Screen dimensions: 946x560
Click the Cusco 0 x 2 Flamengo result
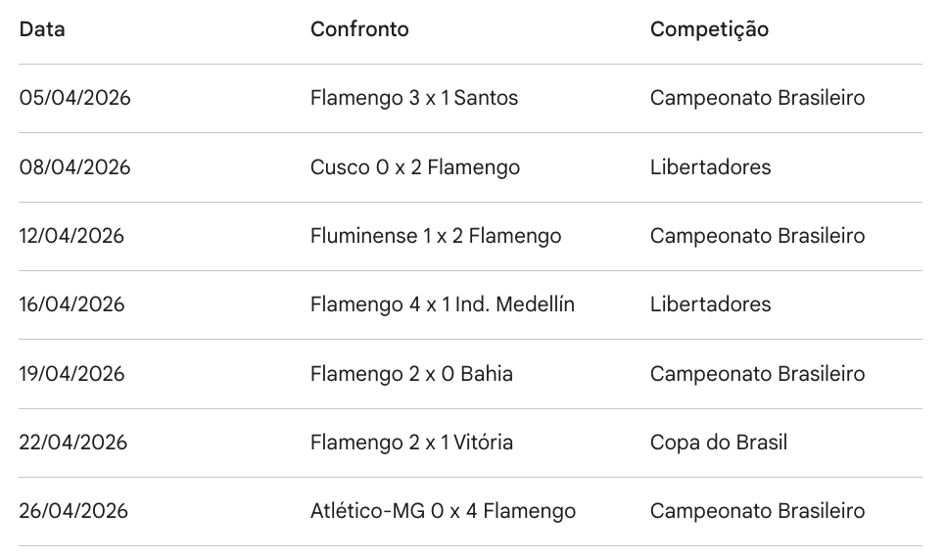[x=415, y=167]
